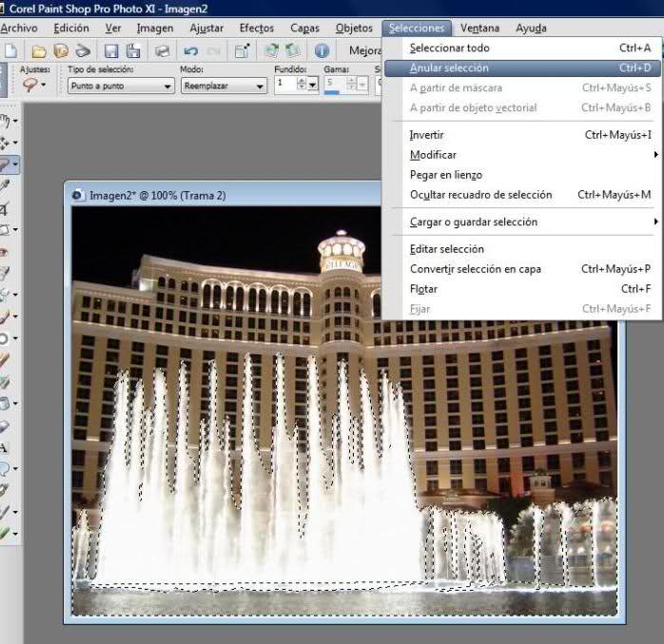664x644 pixels.
Task: Open the Ajustes presets lasso dropdown
Action: 34,85
